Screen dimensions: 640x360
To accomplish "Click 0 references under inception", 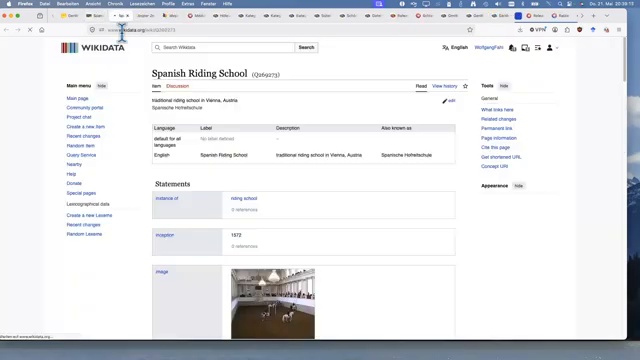I will [x=244, y=247].
